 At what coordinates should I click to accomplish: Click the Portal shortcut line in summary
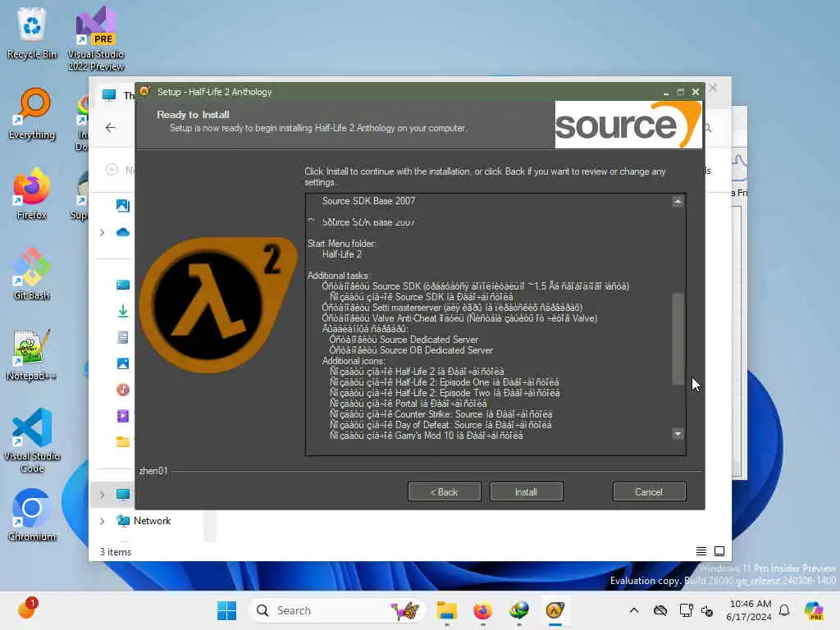[x=408, y=404]
